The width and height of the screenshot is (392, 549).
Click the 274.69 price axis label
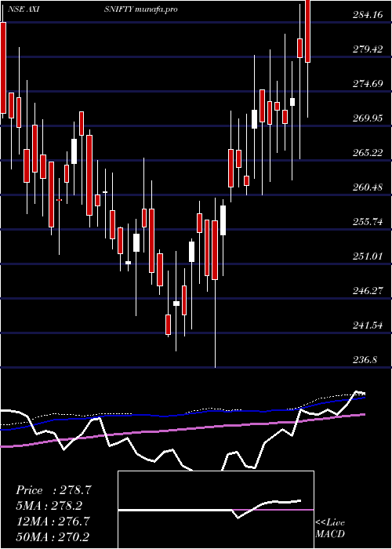pos(368,84)
